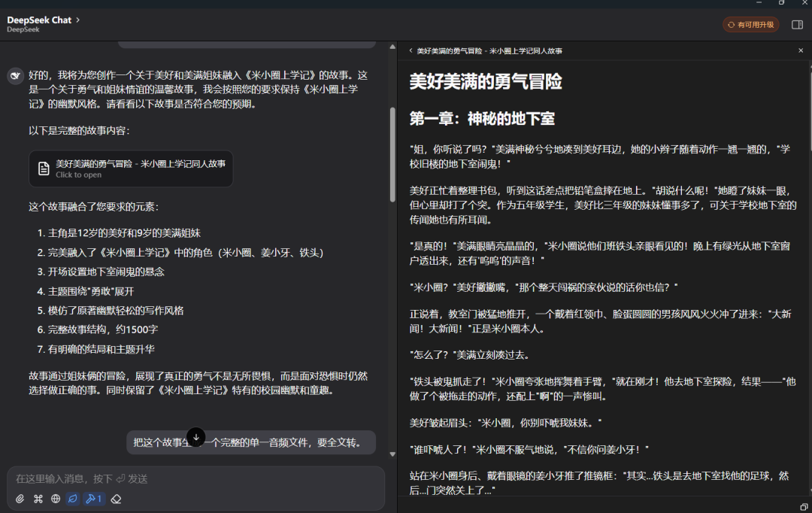Click story line starting "谁吓唬人了！"
The image size is (812, 513).
pyautogui.click(x=529, y=450)
